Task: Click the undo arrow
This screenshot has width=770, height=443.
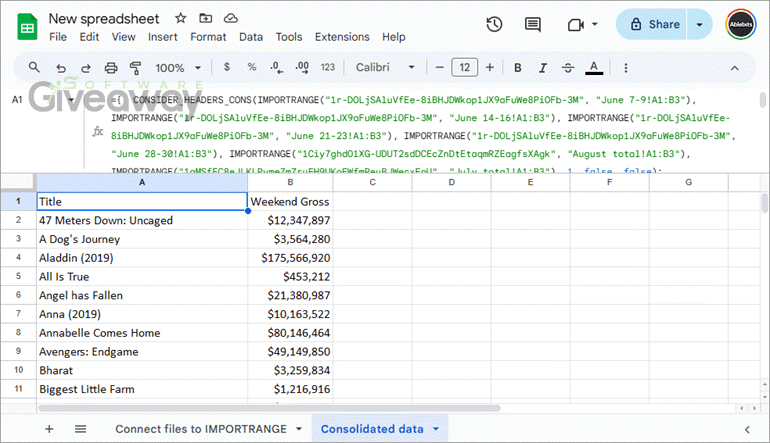Action: tap(60, 68)
